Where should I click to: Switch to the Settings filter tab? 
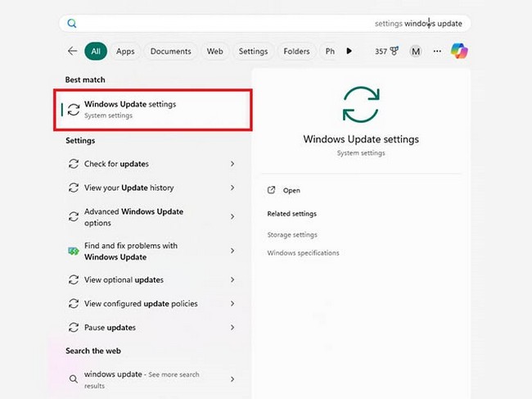253,52
